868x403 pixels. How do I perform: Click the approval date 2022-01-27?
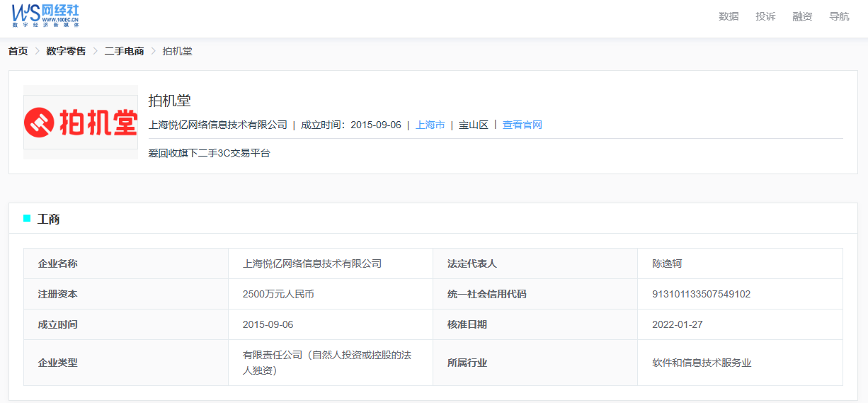(678, 324)
